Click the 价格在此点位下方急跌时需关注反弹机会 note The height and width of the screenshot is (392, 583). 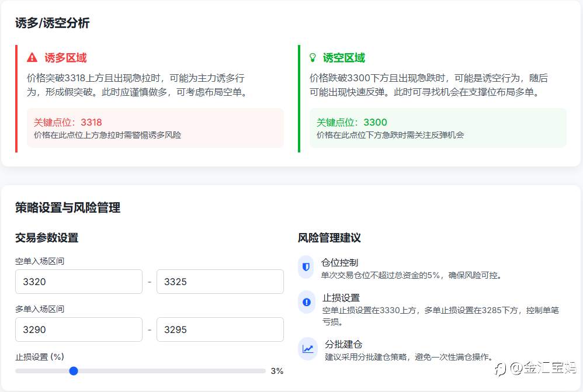click(x=390, y=135)
